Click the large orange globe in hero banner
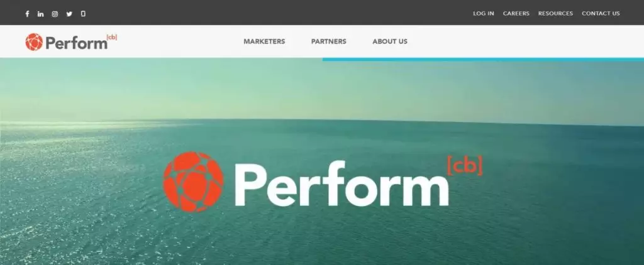The width and height of the screenshot is (644, 265). [193, 181]
